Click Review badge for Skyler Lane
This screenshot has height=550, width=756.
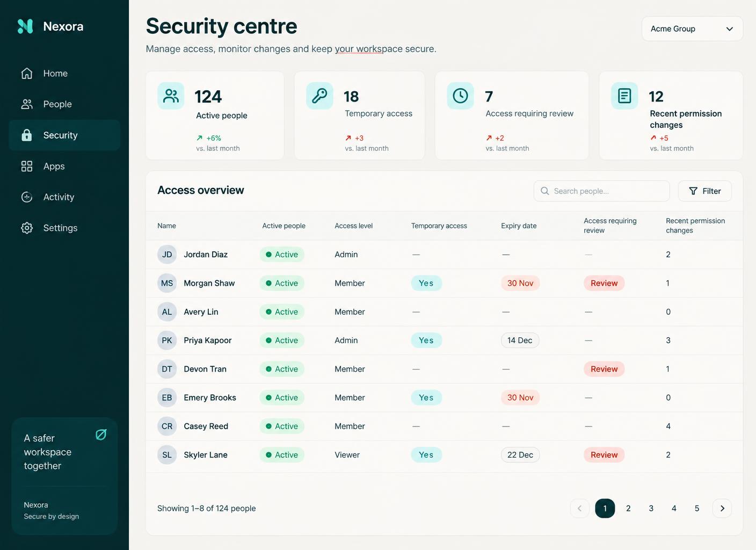click(x=604, y=455)
